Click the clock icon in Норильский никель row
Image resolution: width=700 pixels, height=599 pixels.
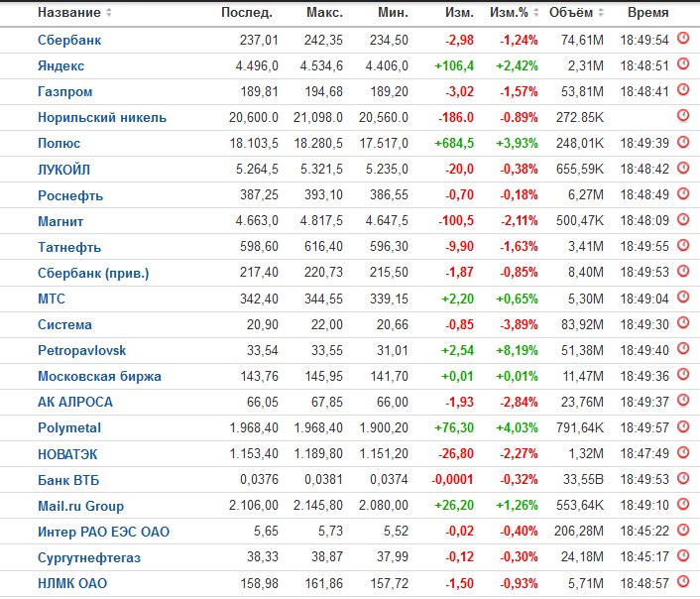tap(683, 116)
